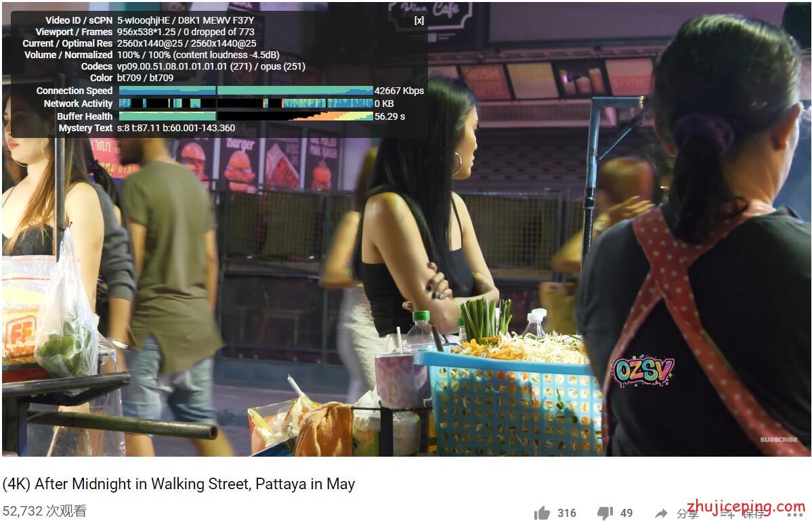Click the share arrow icon

[x=661, y=513]
